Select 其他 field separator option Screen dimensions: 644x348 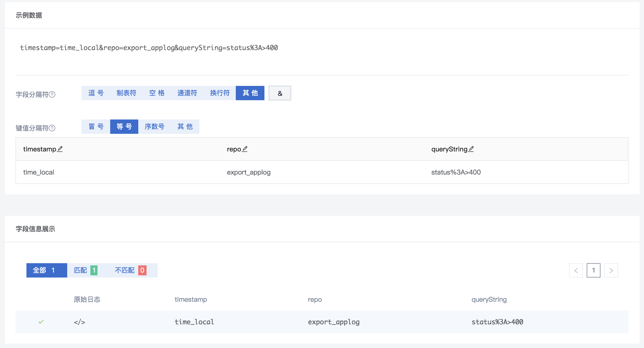250,93
